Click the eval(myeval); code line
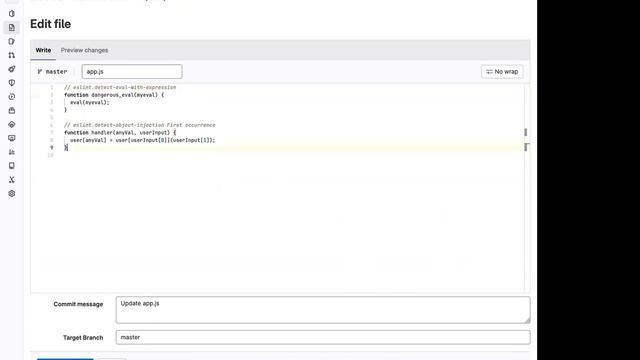640x360 pixels. click(90, 102)
